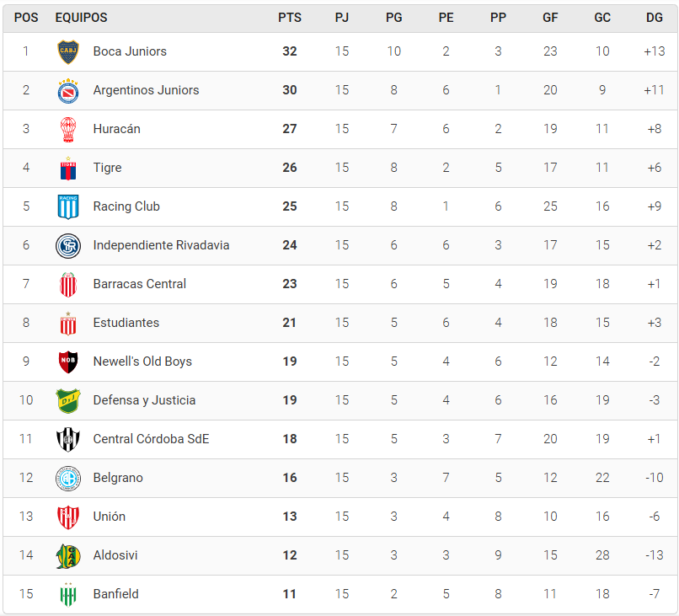Click the GF column header
Screen dimensions: 679x616
(x=550, y=18)
